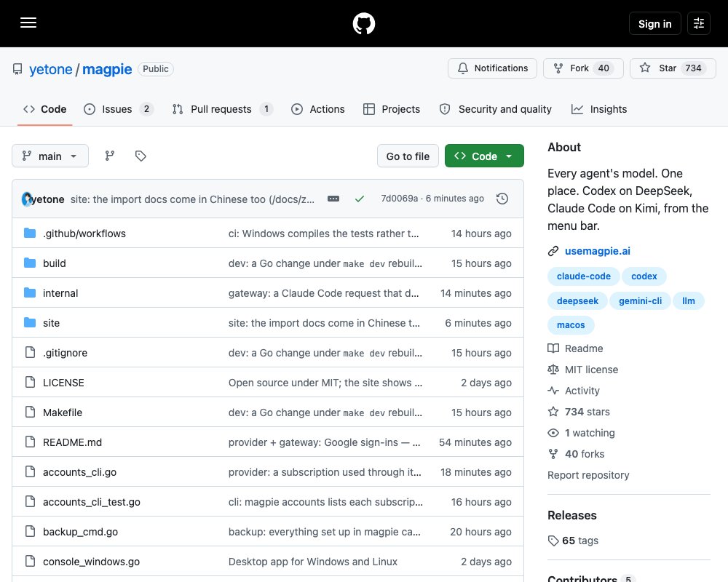Viewport: 728px width, 582px height.
Task: Open the build folder
Action: (55, 263)
